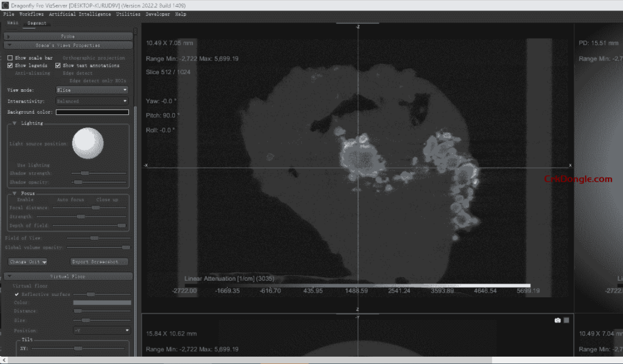The image size is (623, 364).
Task: Open the Artificial Intelligence menu
Action: click(80, 14)
